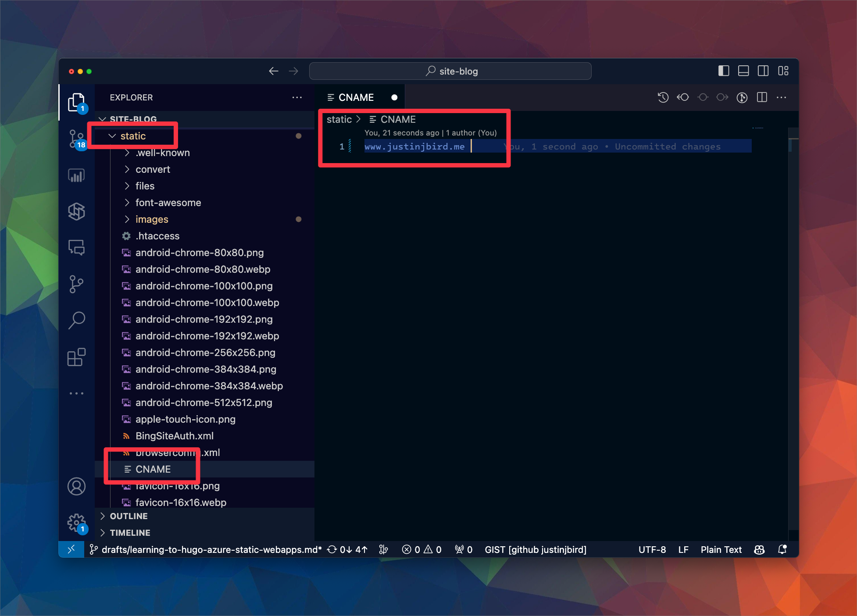Open the Explorer icon in the activity bar
Viewport: 857px width, 616px height.
[77, 102]
